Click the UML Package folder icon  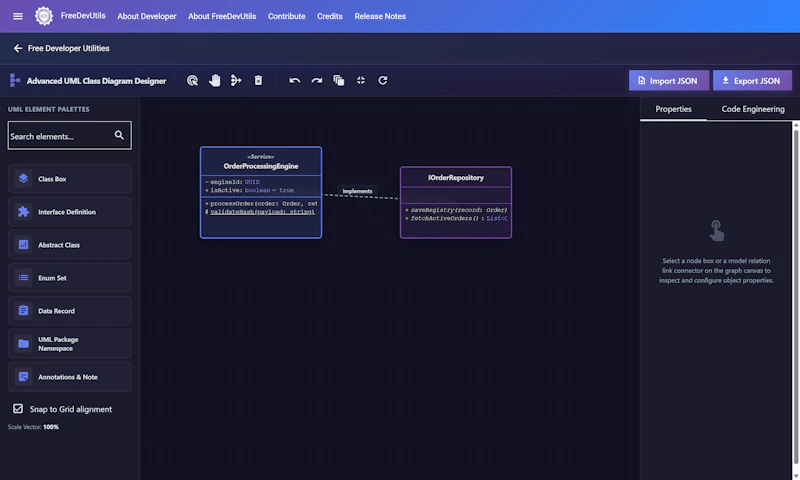click(x=23, y=344)
